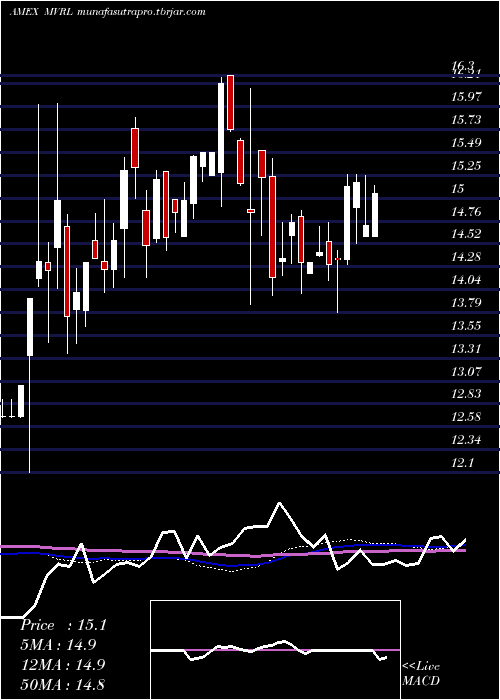Click the 5MA : 14.9 readout

[x=58, y=645]
